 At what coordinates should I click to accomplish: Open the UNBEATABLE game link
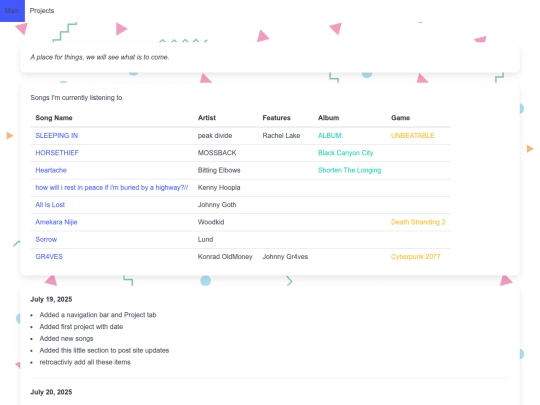(413, 136)
